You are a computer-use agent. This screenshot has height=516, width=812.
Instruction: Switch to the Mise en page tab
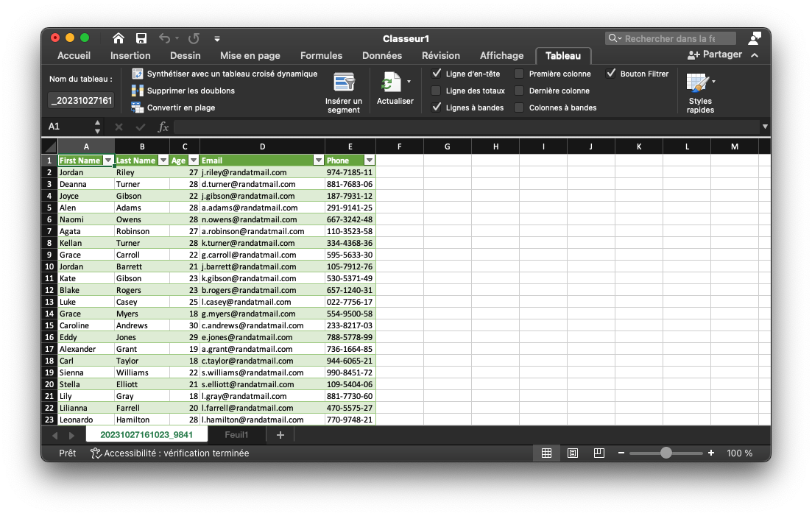(250, 55)
